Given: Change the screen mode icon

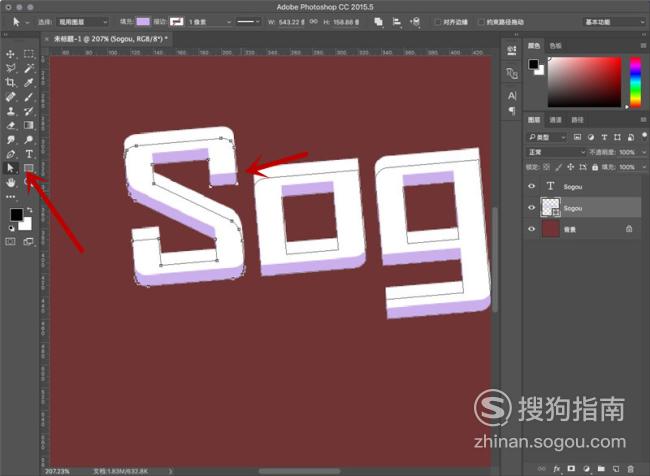Looking at the screenshot, I should pyautogui.click(x=29, y=241).
